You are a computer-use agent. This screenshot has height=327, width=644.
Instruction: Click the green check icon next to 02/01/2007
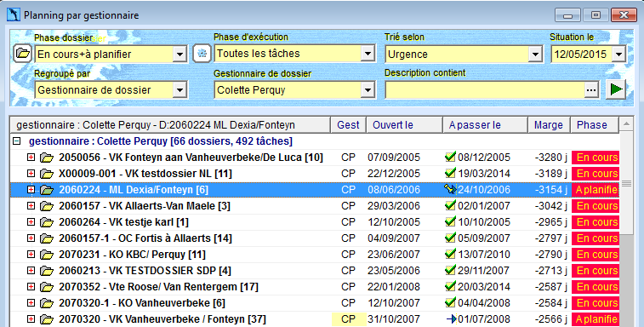click(x=451, y=205)
